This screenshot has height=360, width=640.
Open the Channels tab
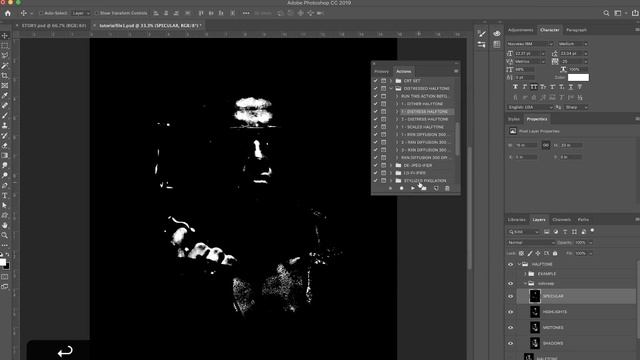[561, 220]
